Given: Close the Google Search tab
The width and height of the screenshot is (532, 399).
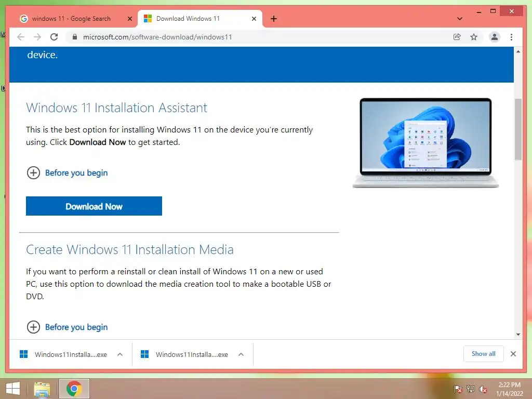Looking at the screenshot, I should pyautogui.click(x=129, y=19).
